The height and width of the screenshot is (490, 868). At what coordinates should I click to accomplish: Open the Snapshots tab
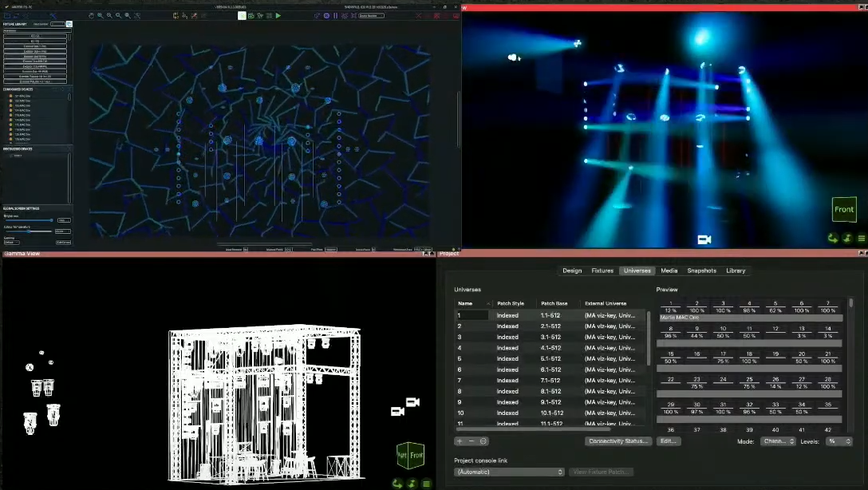pyautogui.click(x=701, y=271)
